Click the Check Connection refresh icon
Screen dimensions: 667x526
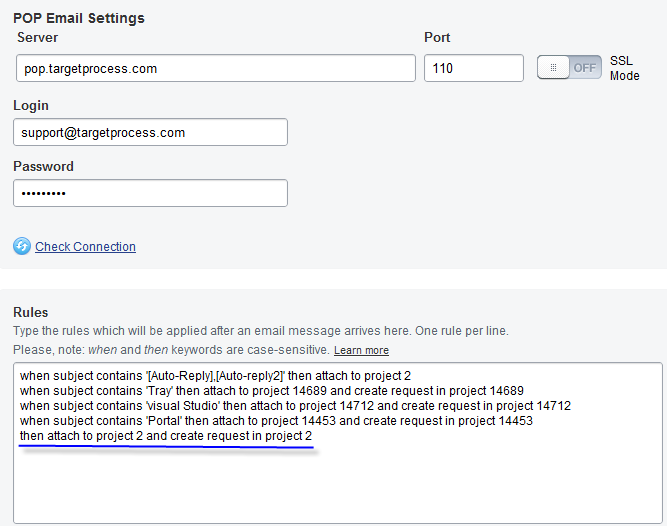tap(22, 246)
